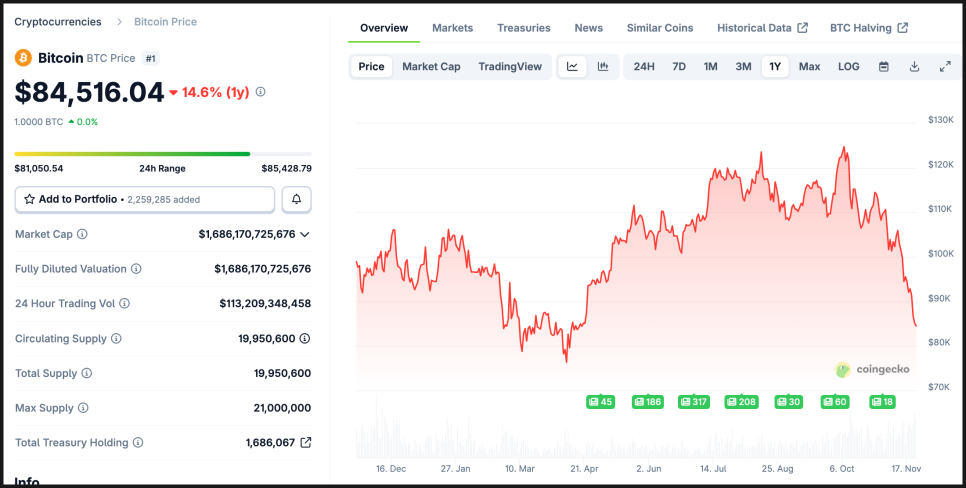Select Max time range option
This screenshot has width=966, height=488.
tap(809, 67)
